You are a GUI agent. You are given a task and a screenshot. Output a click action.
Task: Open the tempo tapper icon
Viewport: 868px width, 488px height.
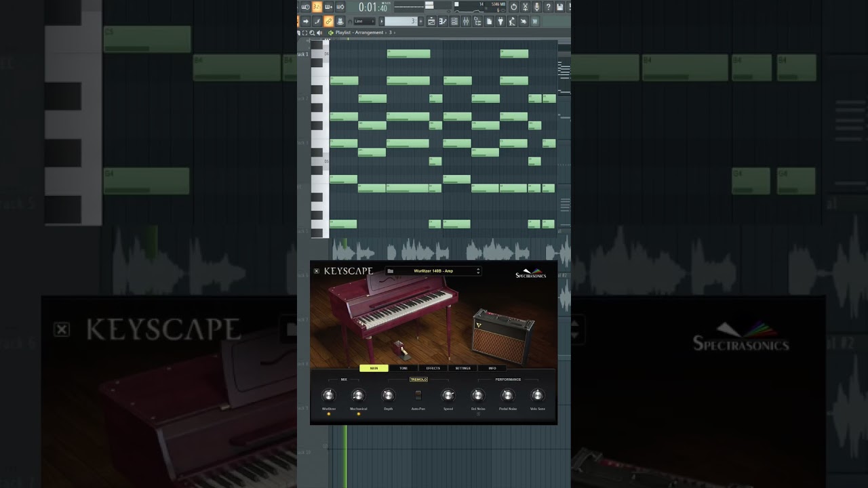click(512, 21)
